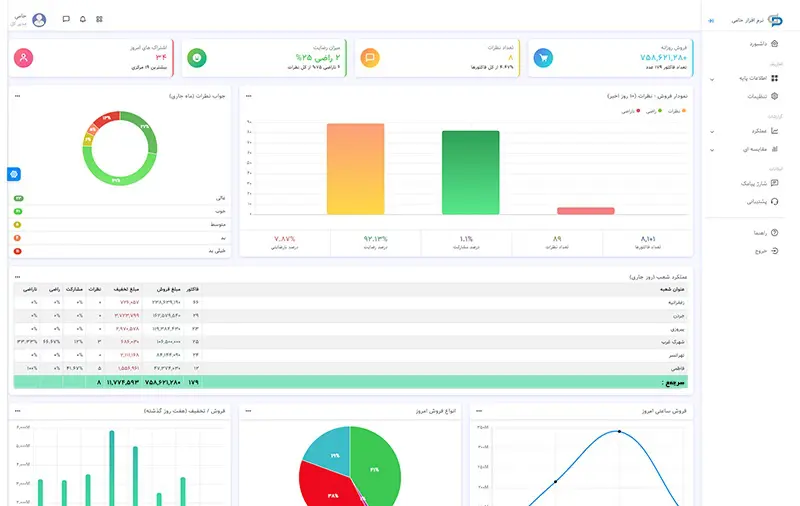
Task: Click the green slice of sales types pie
Action: pos(378,467)
